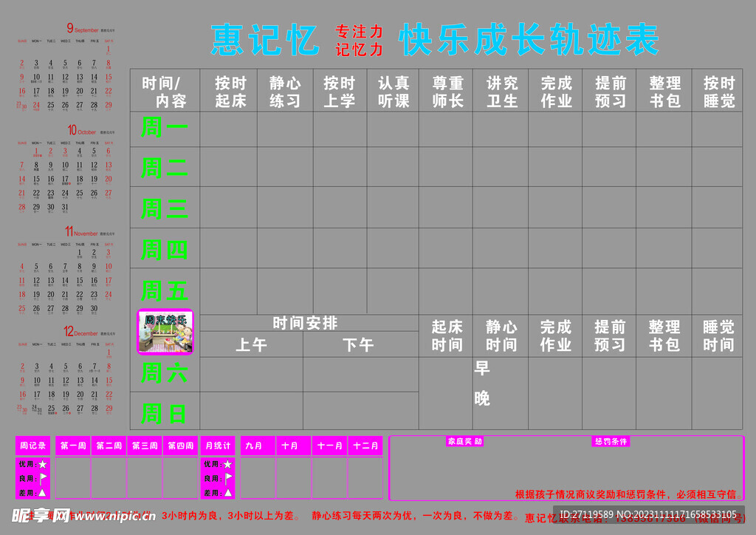Click the 按时上学 column header

(x=340, y=91)
